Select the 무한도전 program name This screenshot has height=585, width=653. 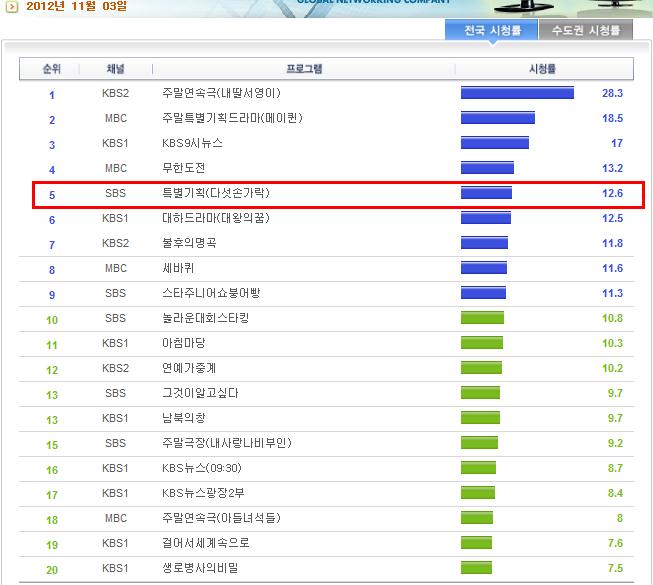point(183,168)
